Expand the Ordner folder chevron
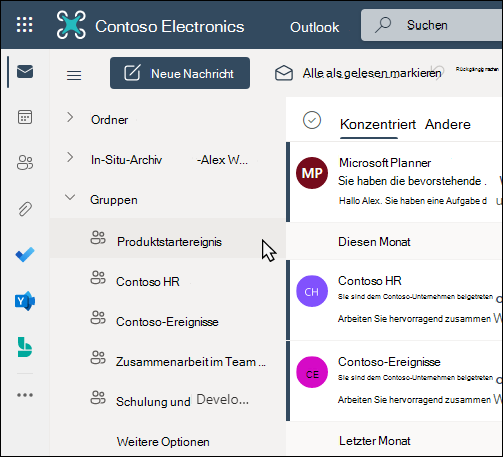This screenshot has height=457, width=503. point(70,117)
